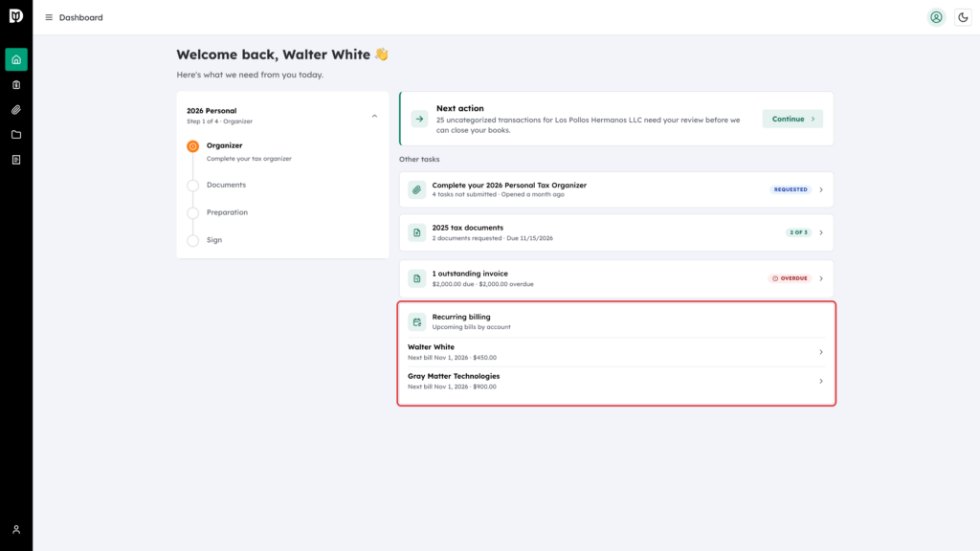Open the 2025 tax documents task
Screen dimensions: 980x551
point(616,232)
